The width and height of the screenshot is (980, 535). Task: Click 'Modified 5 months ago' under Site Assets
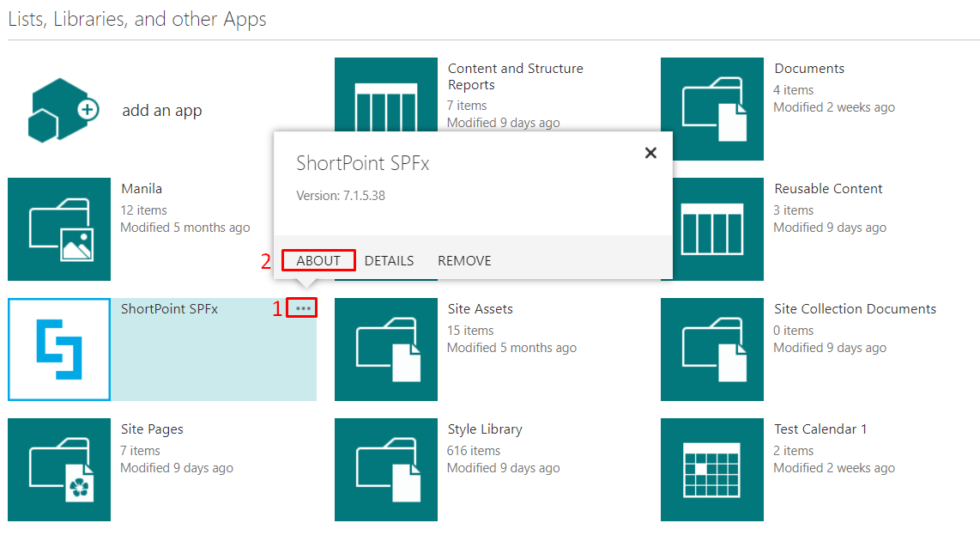tap(511, 348)
